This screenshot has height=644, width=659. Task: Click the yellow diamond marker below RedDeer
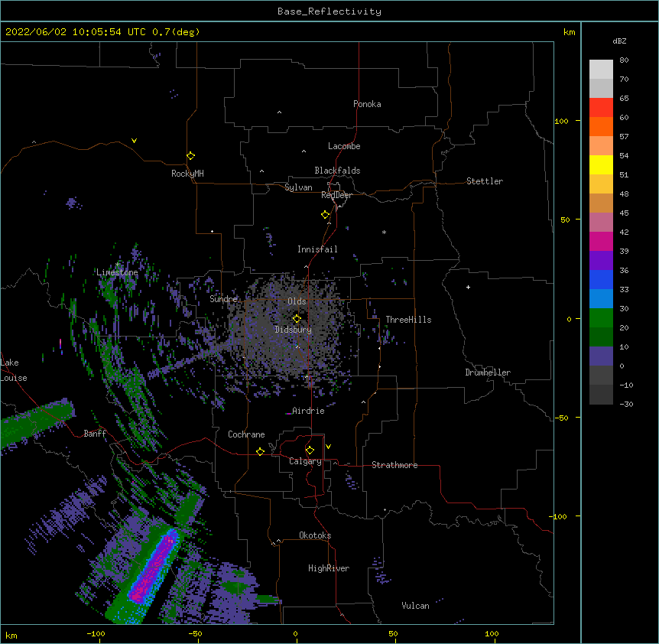point(325,215)
